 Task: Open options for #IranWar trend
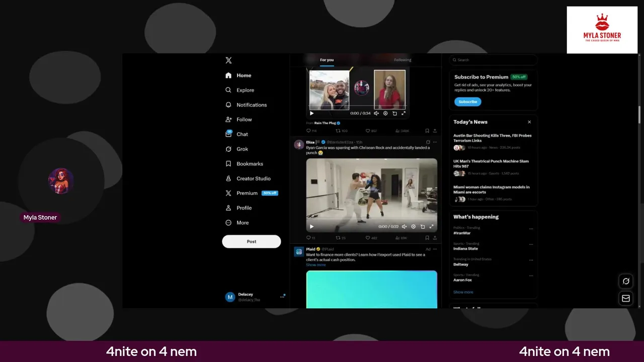pos(531,229)
